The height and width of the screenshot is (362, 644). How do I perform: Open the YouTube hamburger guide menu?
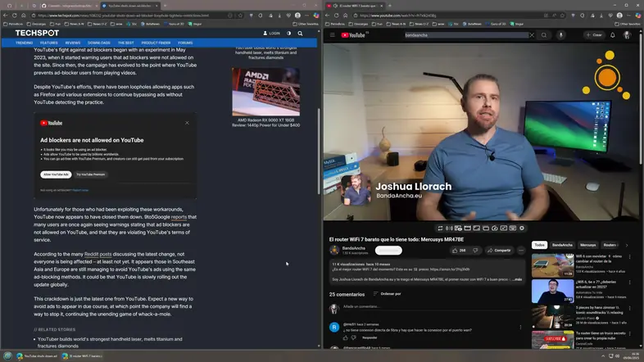(x=333, y=35)
